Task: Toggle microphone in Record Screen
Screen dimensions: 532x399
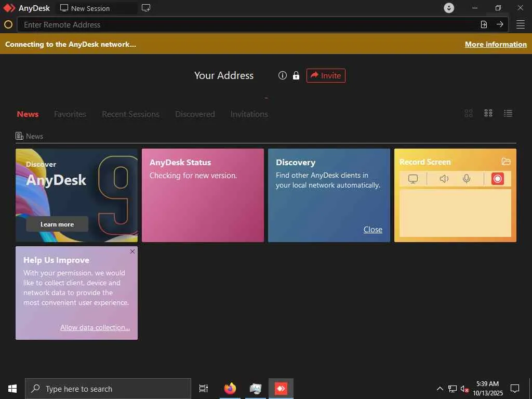Action: point(467,179)
